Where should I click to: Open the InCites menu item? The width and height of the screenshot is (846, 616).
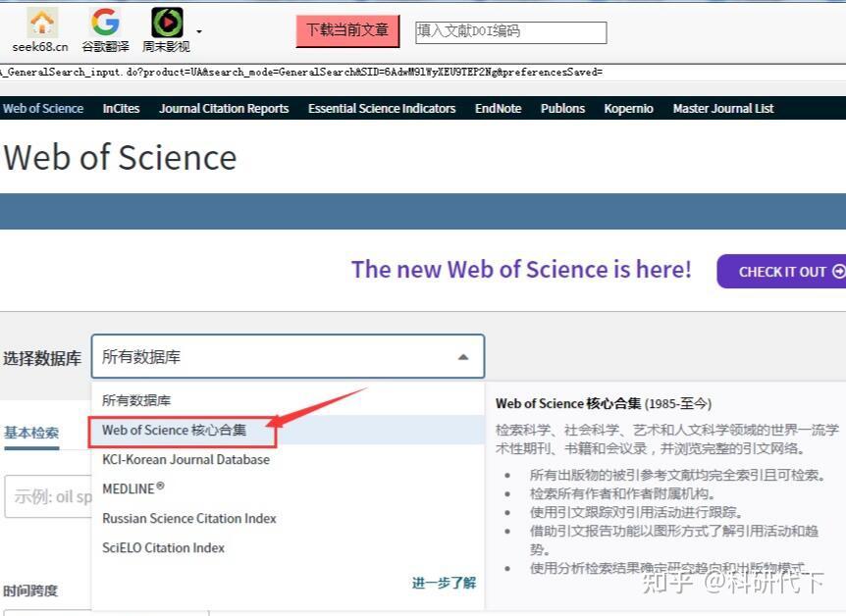pyautogui.click(x=120, y=109)
